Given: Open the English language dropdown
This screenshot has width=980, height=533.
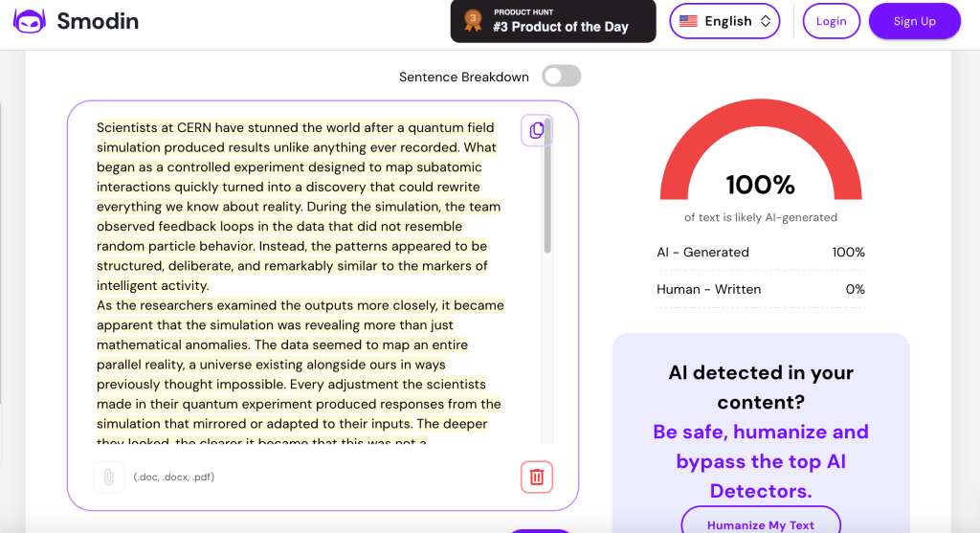Looking at the screenshot, I should tap(724, 21).
